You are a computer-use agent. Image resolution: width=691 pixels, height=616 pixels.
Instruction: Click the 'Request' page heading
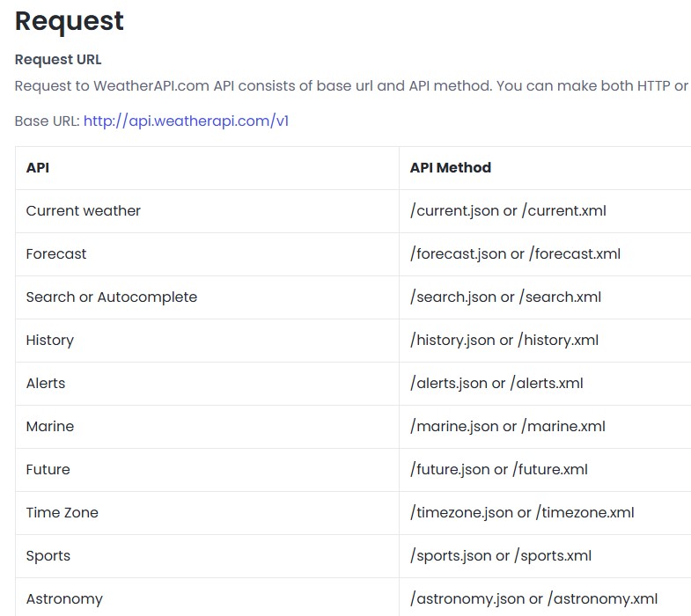coord(70,21)
